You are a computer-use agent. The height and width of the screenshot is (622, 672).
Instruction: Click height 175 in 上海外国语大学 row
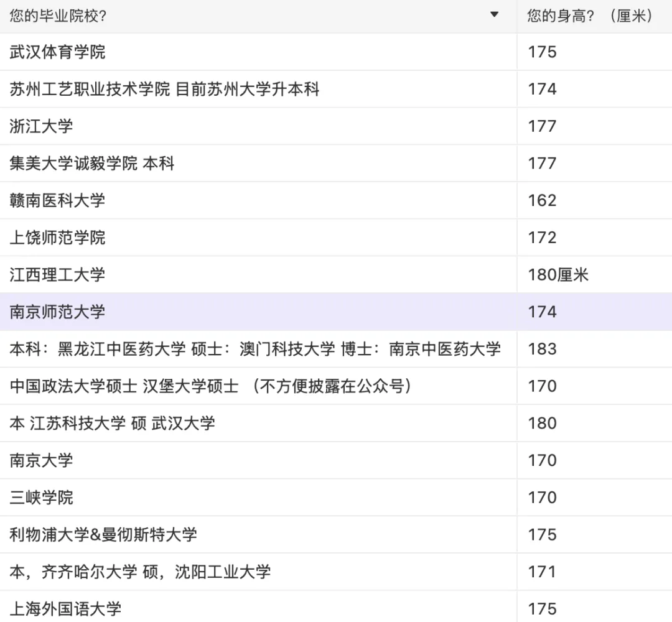pos(594,607)
